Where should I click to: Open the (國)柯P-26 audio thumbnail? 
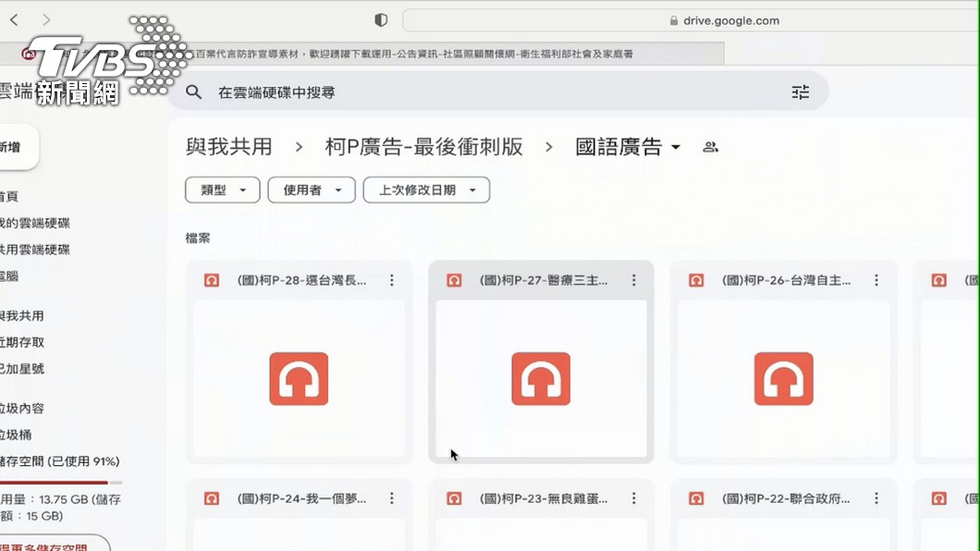(783, 378)
